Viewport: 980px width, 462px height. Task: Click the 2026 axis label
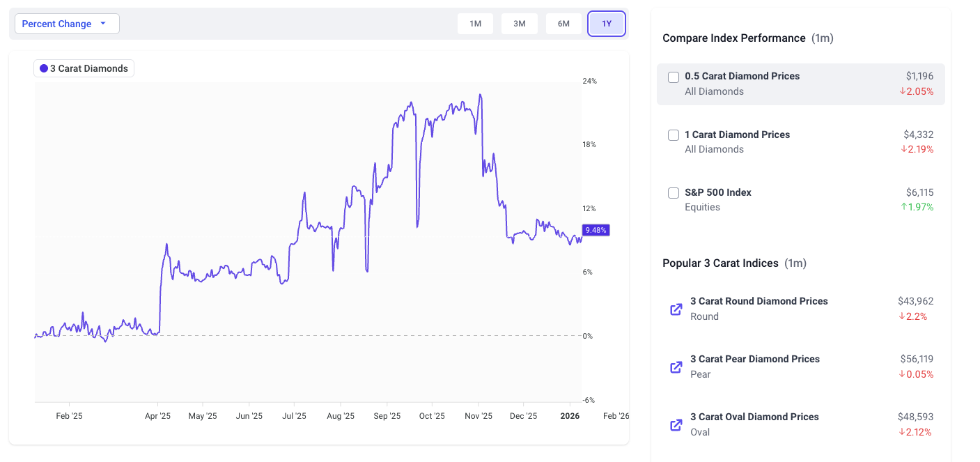(570, 416)
